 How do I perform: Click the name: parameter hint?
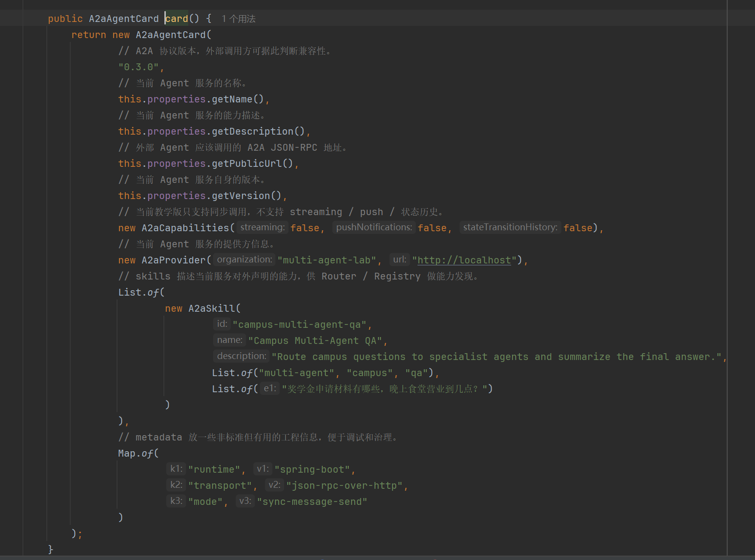click(230, 340)
